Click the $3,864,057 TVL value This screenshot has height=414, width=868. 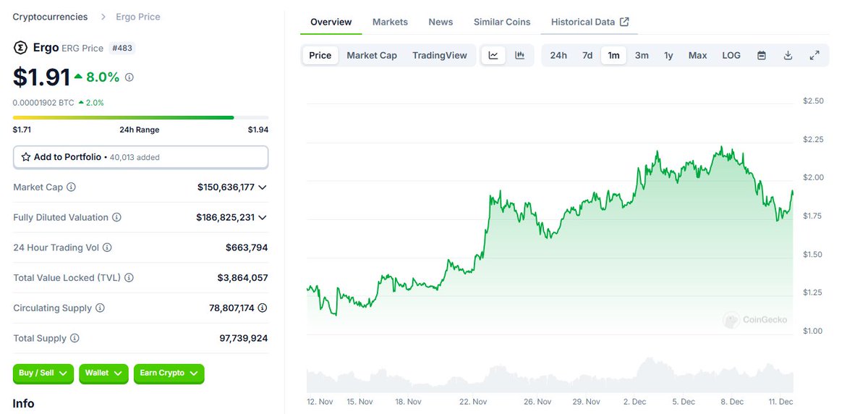(x=242, y=278)
